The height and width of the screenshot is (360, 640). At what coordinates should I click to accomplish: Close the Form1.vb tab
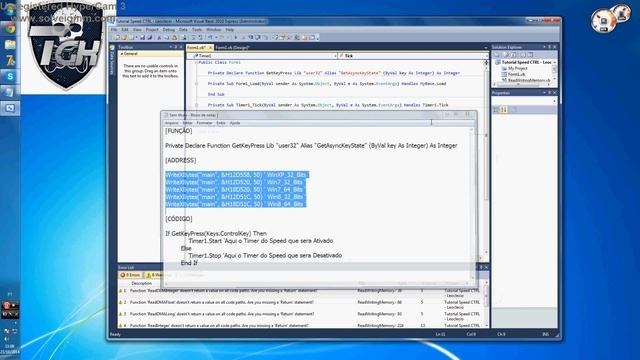(x=211, y=48)
